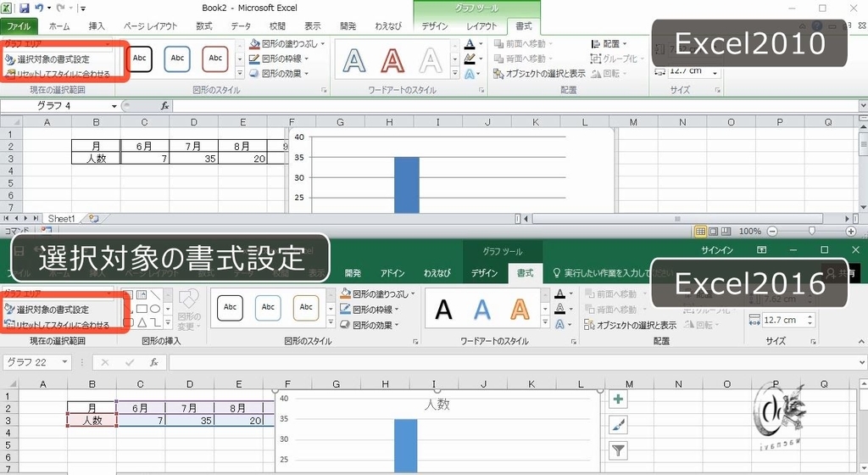Viewport: 868px width, 475px height.
Task: Expand グラフ 22 name box dropdown in Excel 2016
Action: pos(64,362)
